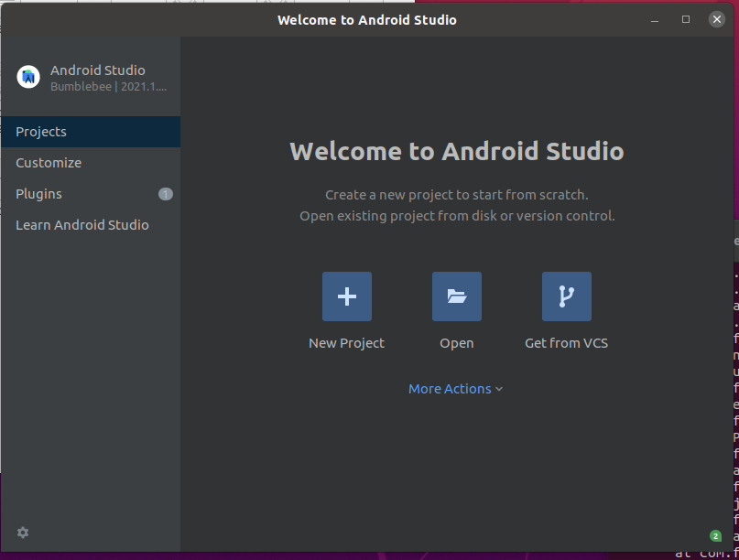Click the New Project label

[346, 343]
